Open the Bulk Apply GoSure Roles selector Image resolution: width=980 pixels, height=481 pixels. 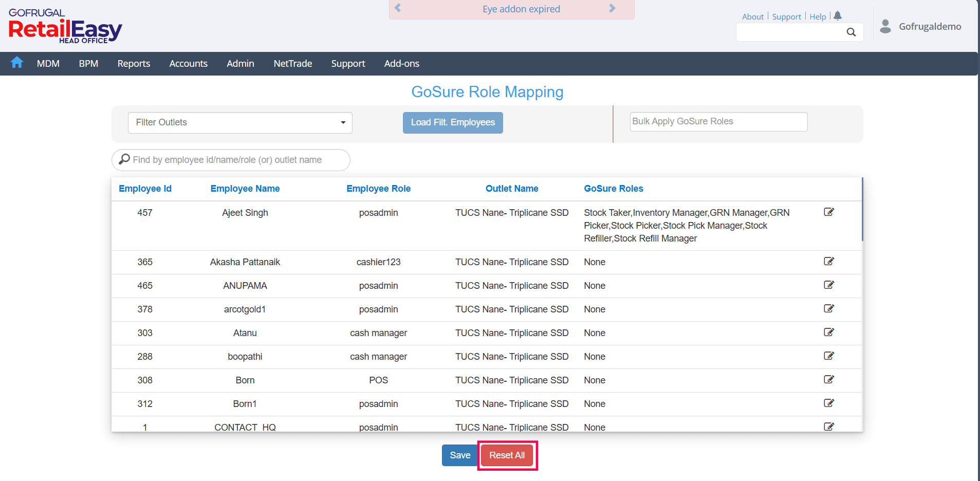tap(718, 122)
